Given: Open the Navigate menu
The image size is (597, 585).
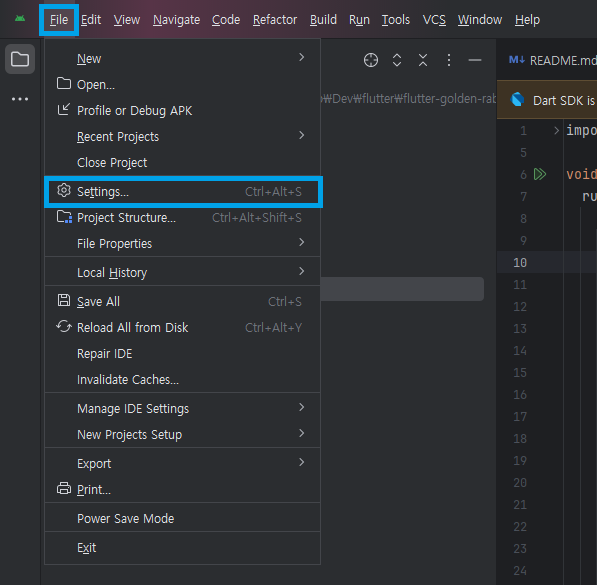Looking at the screenshot, I should [x=176, y=20].
